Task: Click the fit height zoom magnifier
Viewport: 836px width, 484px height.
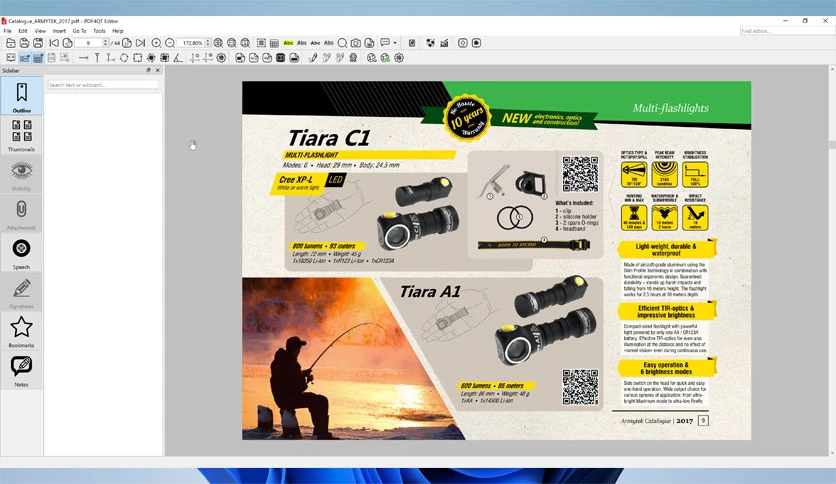Action: click(x=245, y=43)
